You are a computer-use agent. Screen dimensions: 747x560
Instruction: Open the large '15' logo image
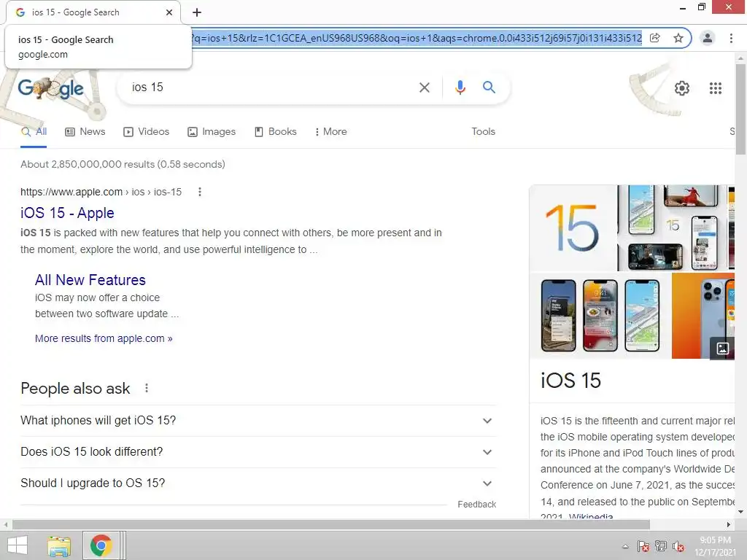coord(573,228)
